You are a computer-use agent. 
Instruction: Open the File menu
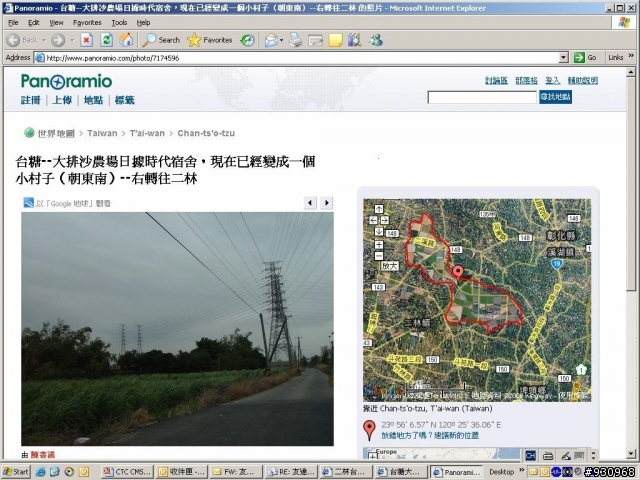pyautogui.click(x=13, y=22)
